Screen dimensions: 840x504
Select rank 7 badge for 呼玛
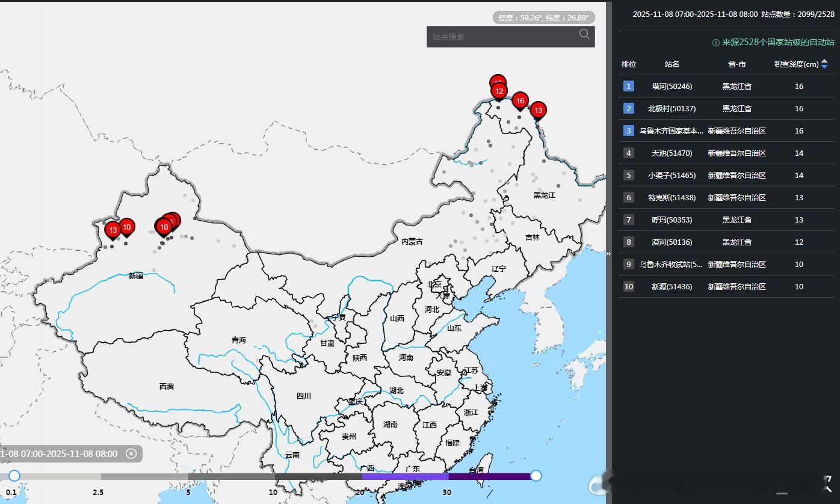629,220
